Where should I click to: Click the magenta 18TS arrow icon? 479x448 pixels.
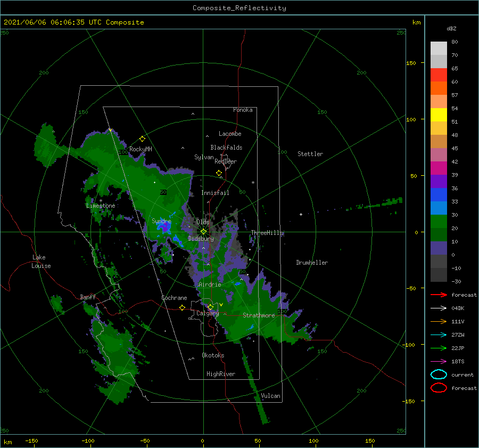tap(439, 362)
